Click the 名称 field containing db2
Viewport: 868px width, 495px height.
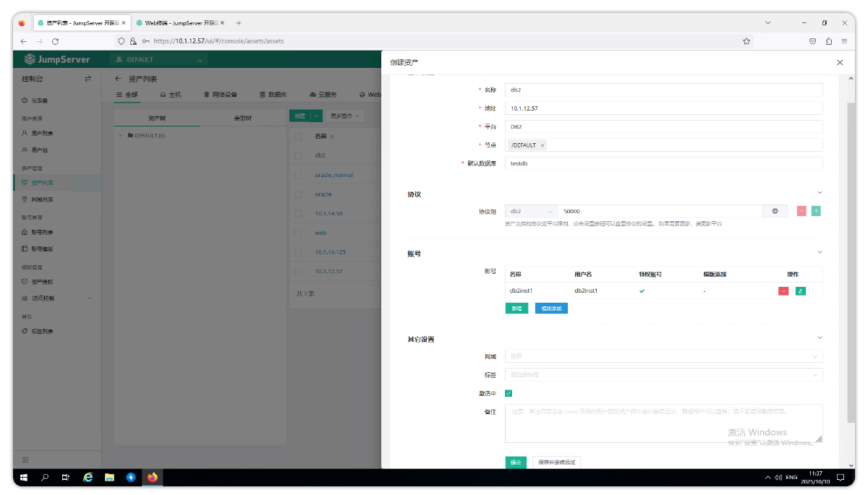(x=663, y=90)
